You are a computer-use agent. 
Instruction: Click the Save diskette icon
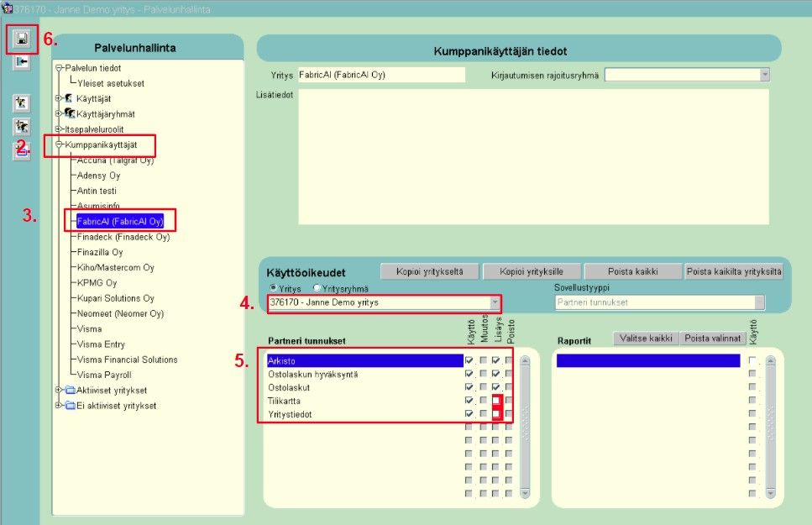coord(22,39)
